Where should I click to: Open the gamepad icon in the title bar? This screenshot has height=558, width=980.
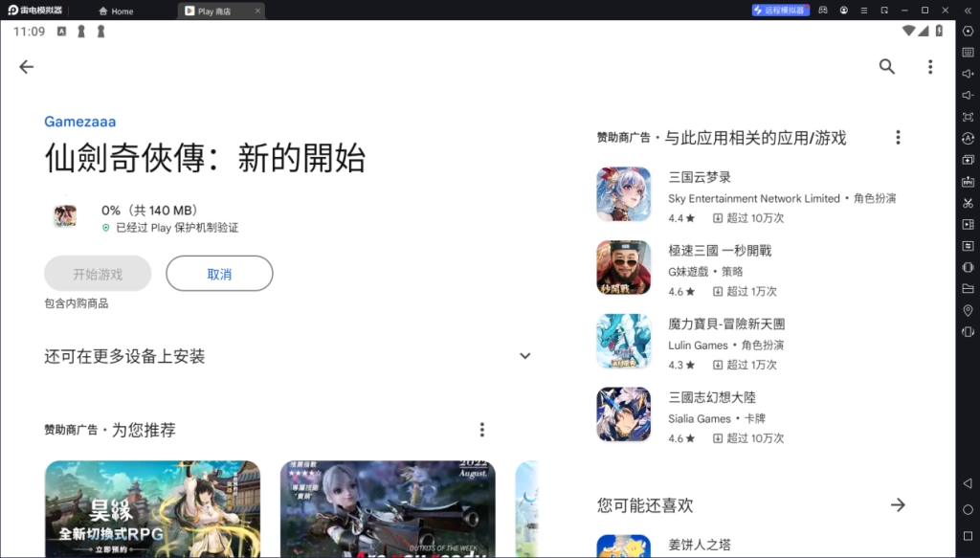click(x=823, y=10)
